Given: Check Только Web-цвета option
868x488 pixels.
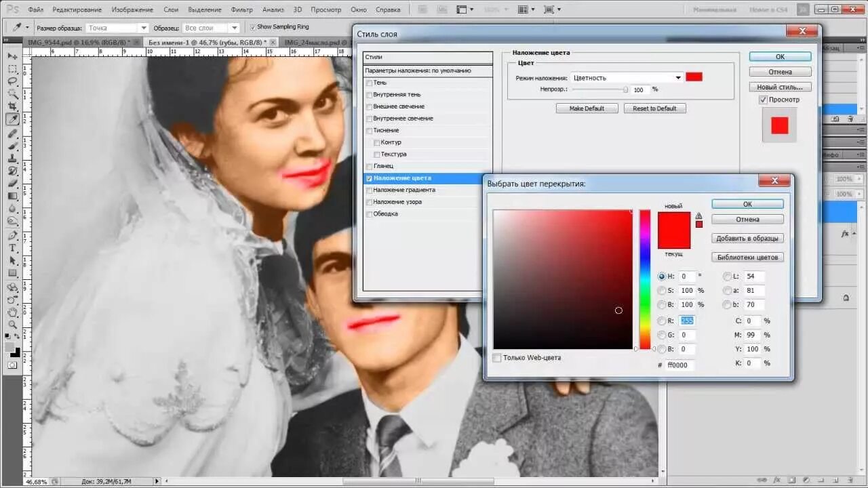Looking at the screenshot, I should point(497,358).
